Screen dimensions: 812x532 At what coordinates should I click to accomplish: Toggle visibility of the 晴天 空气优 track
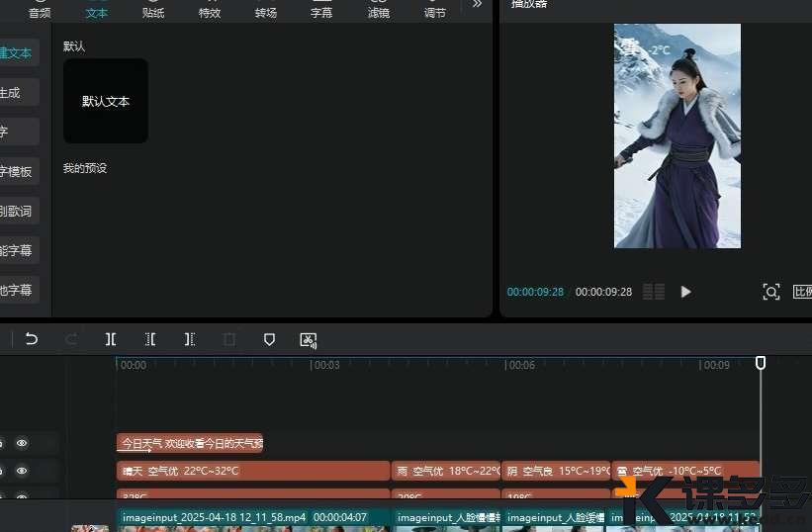[22, 471]
